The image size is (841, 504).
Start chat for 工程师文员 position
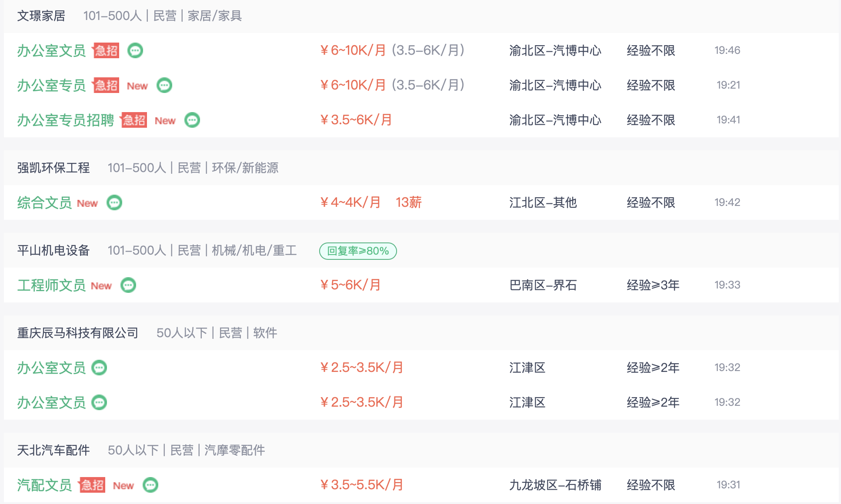128,285
